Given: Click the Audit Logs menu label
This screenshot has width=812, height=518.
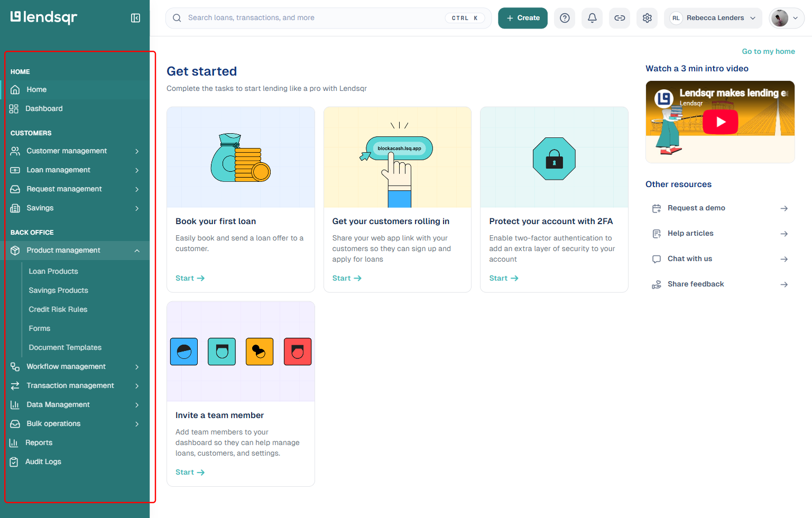Looking at the screenshot, I should tap(43, 461).
